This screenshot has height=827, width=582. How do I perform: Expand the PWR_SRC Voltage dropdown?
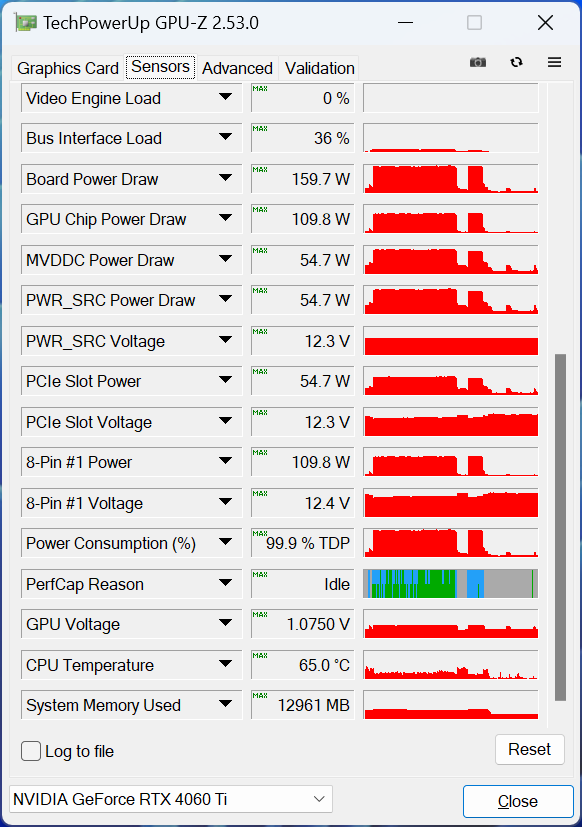pyautogui.click(x=225, y=340)
